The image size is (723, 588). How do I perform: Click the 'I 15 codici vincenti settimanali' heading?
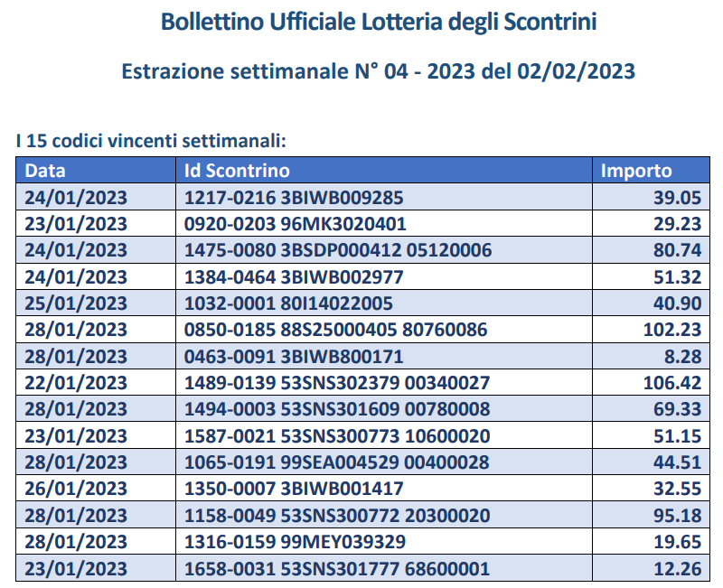coord(151,140)
